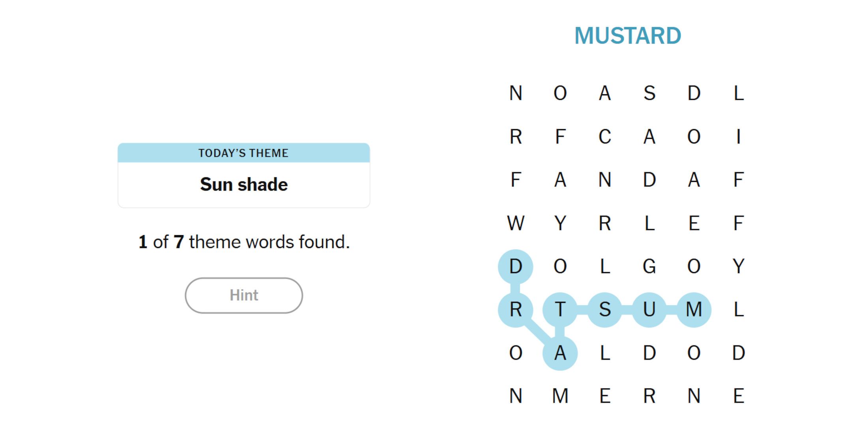The image size is (868, 434).
Task: Select the letter C in the grid
Action: 605,137
